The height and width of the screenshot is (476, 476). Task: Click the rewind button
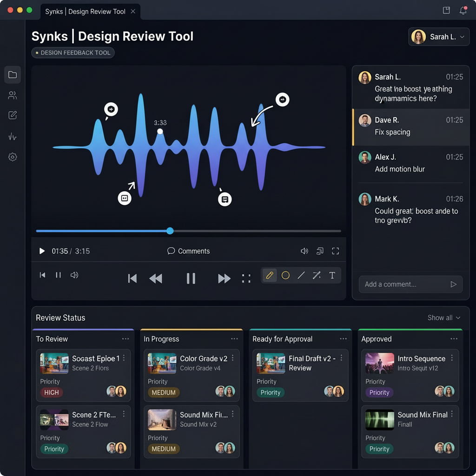click(x=156, y=278)
